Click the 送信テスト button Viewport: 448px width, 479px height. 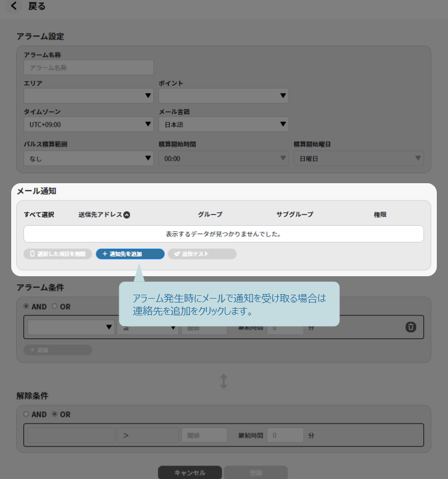202,254
